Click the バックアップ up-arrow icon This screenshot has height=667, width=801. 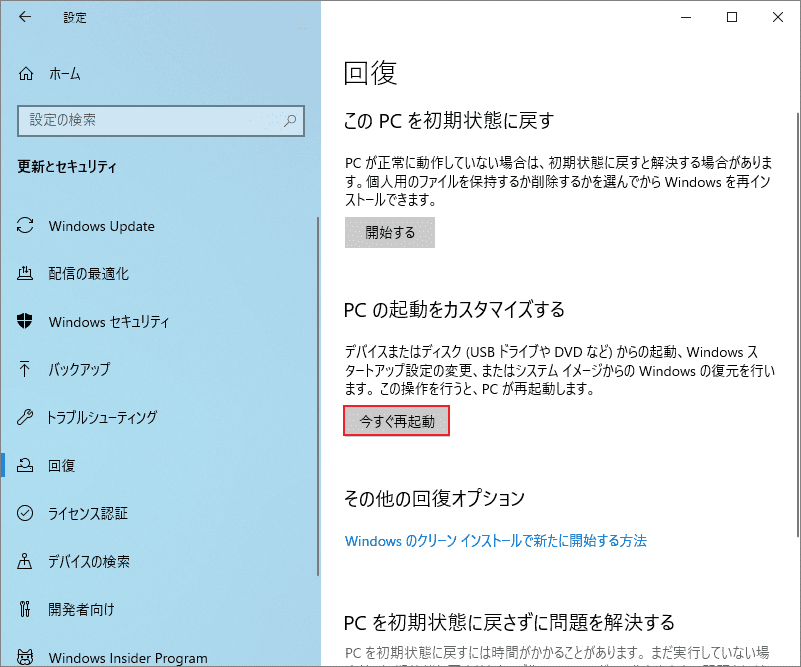point(25,369)
